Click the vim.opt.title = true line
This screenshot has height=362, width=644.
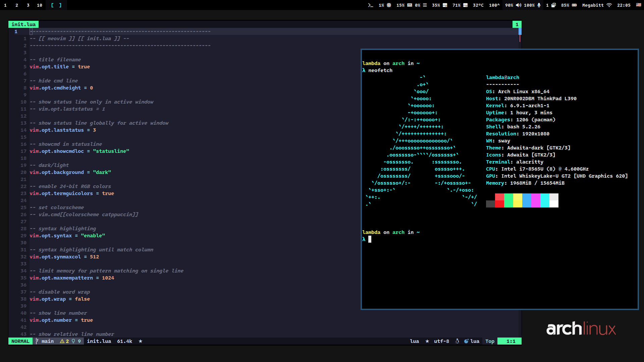(x=60, y=67)
